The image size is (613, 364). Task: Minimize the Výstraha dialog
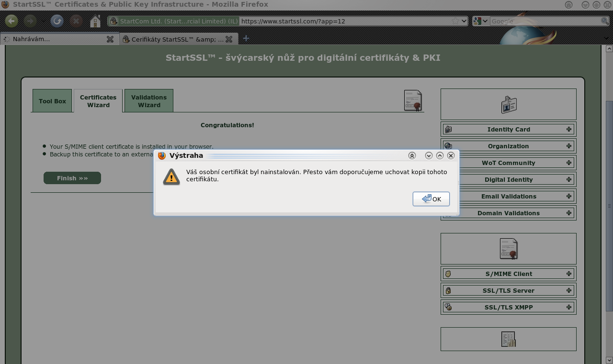[429, 155]
